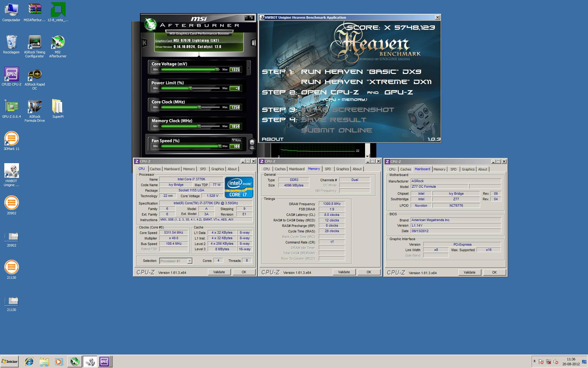Click the Core Clock value field 1250
588x368 pixels.
(x=235, y=107)
